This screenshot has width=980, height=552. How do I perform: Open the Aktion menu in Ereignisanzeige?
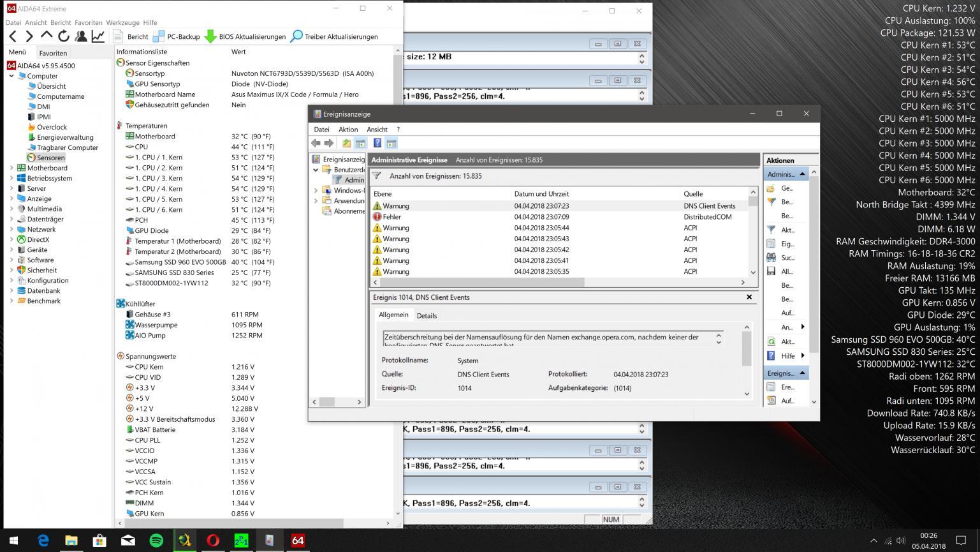point(348,129)
